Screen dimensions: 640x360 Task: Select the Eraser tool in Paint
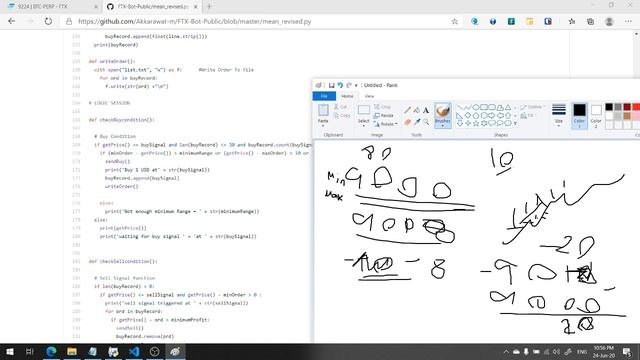point(407,122)
